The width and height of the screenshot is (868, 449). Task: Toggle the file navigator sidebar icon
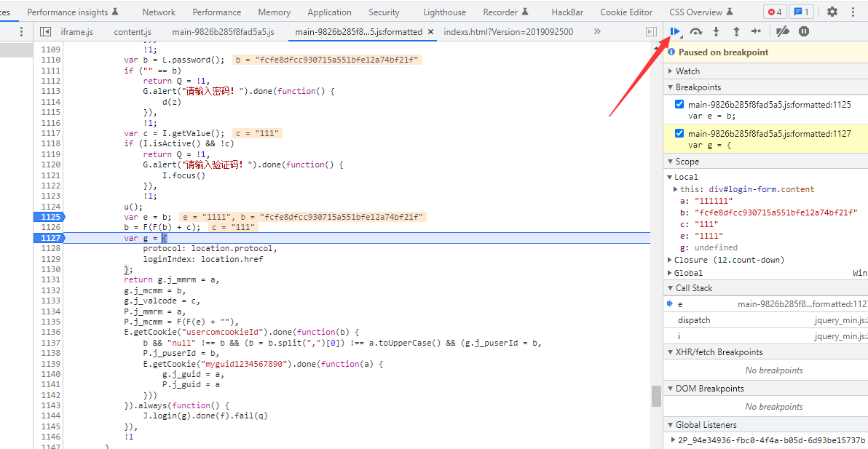pyautogui.click(x=46, y=31)
